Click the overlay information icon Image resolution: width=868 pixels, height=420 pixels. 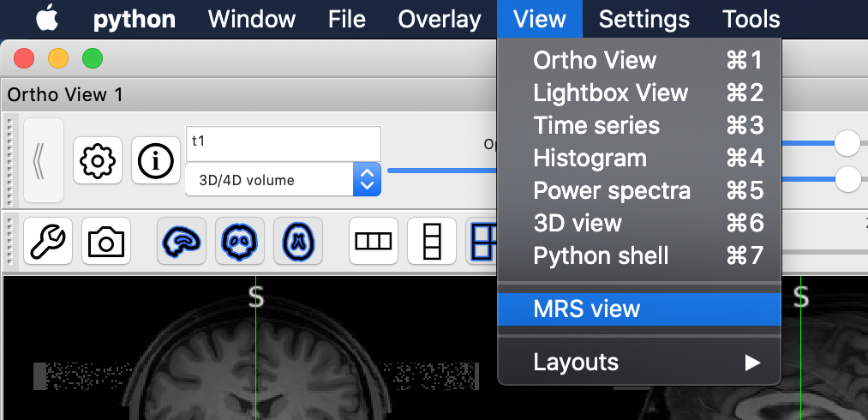[x=155, y=160]
